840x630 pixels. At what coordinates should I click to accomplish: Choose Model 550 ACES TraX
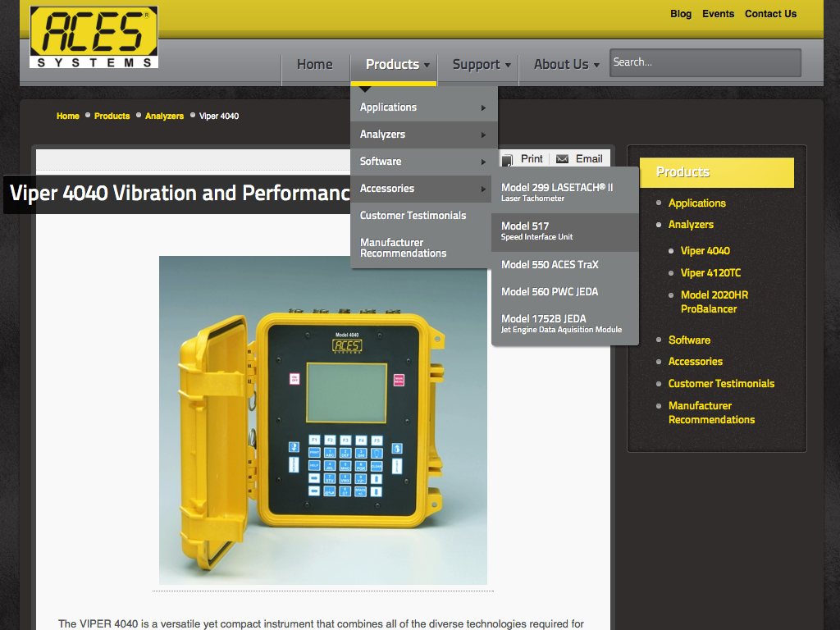(x=564, y=265)
